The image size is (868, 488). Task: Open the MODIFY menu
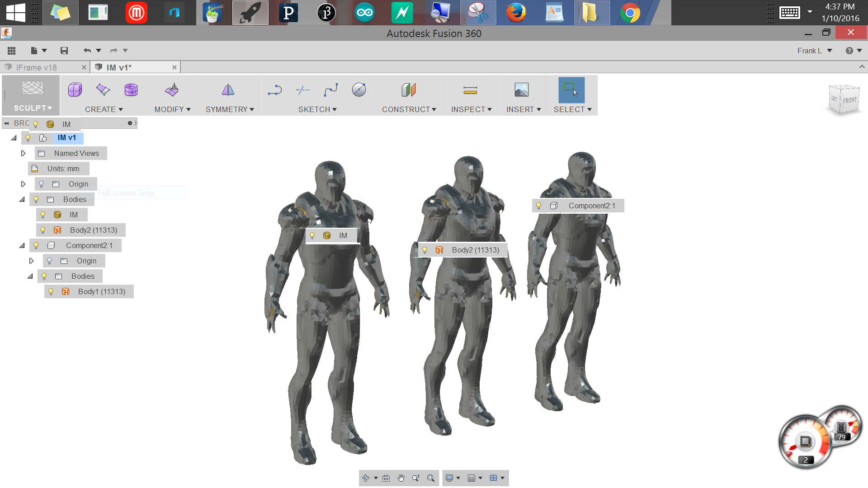(173, 109)
